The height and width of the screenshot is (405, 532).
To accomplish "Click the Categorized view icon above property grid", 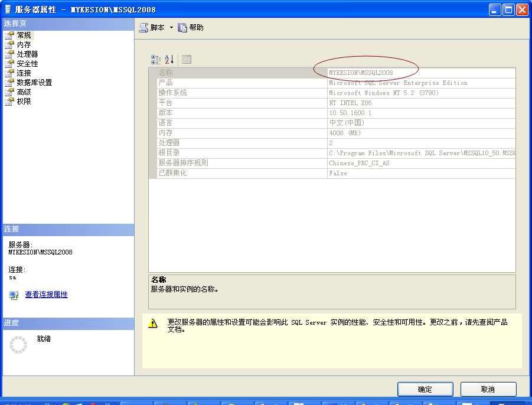I will pyautogui.click(x=155, y=59).
